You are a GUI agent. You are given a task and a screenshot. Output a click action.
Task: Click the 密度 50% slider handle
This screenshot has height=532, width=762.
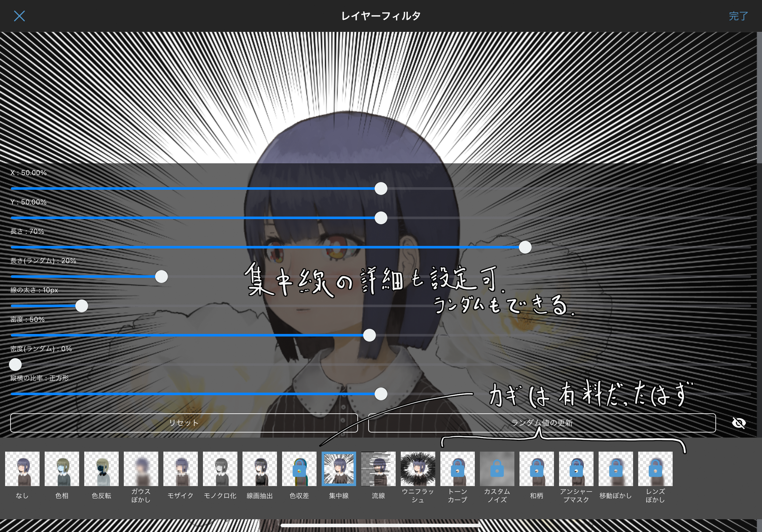[x=370, y=335]
